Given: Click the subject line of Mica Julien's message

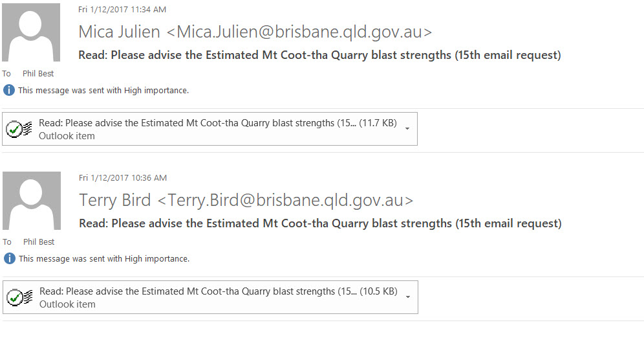Looking at the screenshot, I should tap(319, 55).
